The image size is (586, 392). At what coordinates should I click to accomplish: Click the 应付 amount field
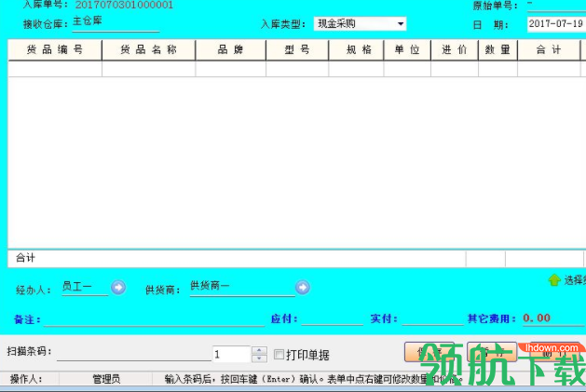click(333, 318)
